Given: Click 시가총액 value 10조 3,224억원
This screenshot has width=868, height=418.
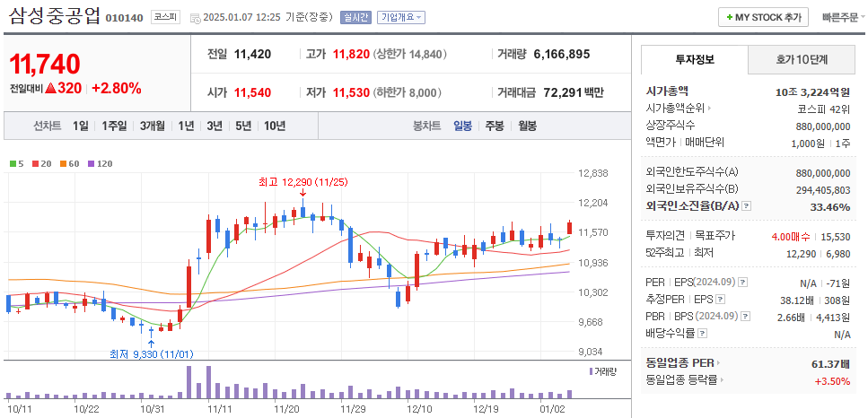Looking at the screenshot, I should click(813, 91).
